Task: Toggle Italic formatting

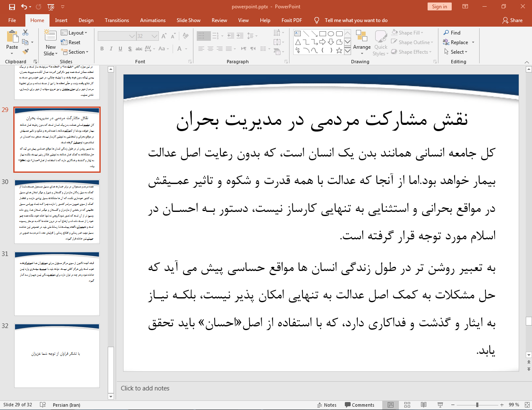Action: [111, 49]
